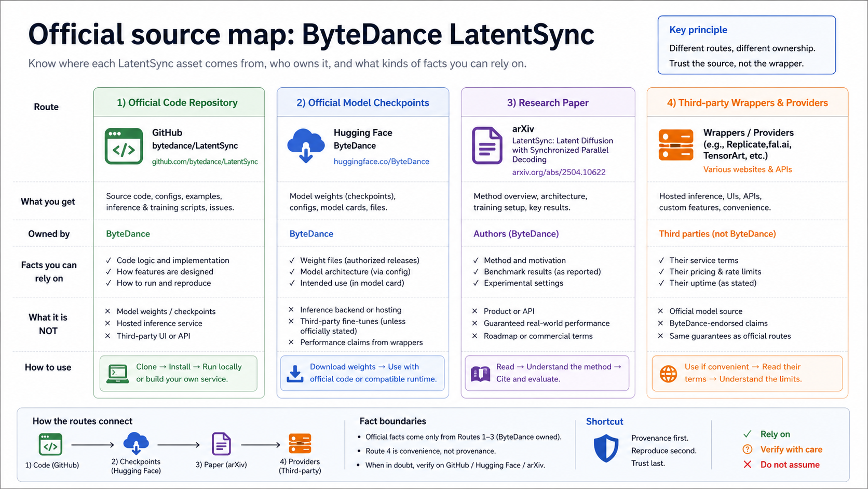This screenshot has width=868, height=489.
Task: Click the Read Understand the method box
Action: (547, 373)
